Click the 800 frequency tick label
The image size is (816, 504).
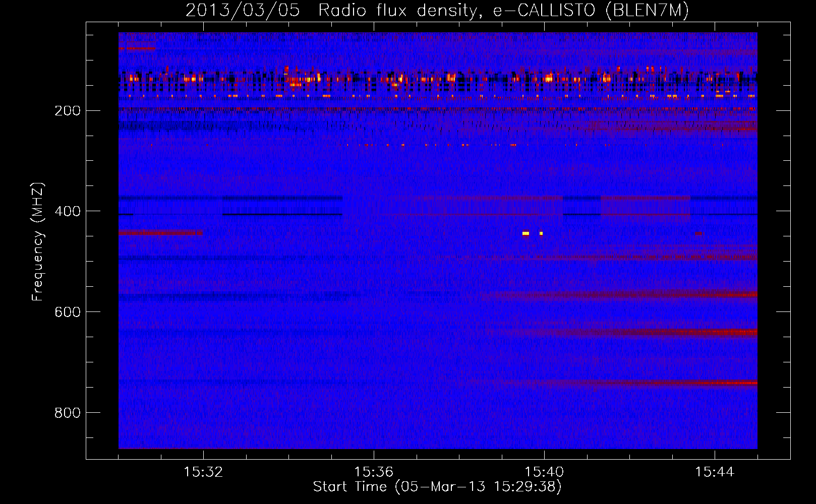(x=68, y=413)
